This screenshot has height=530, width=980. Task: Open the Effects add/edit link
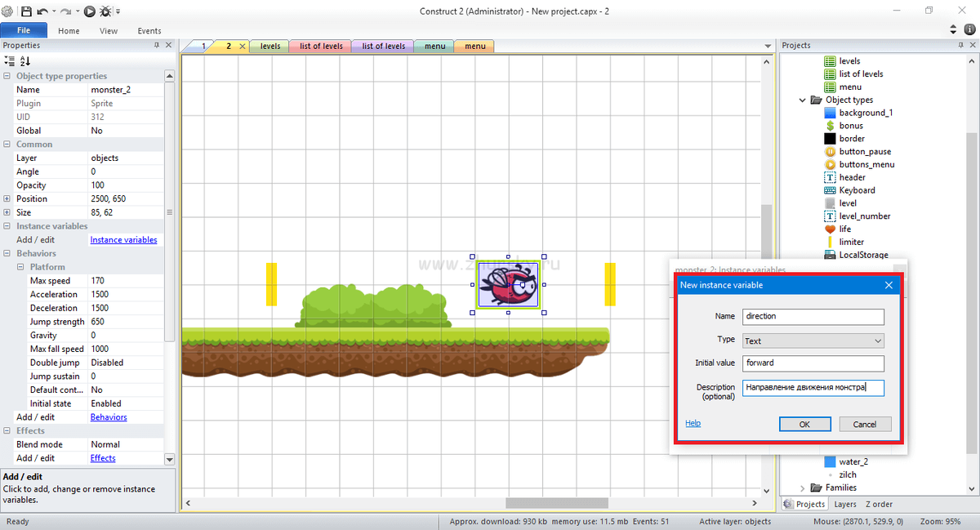103,458
